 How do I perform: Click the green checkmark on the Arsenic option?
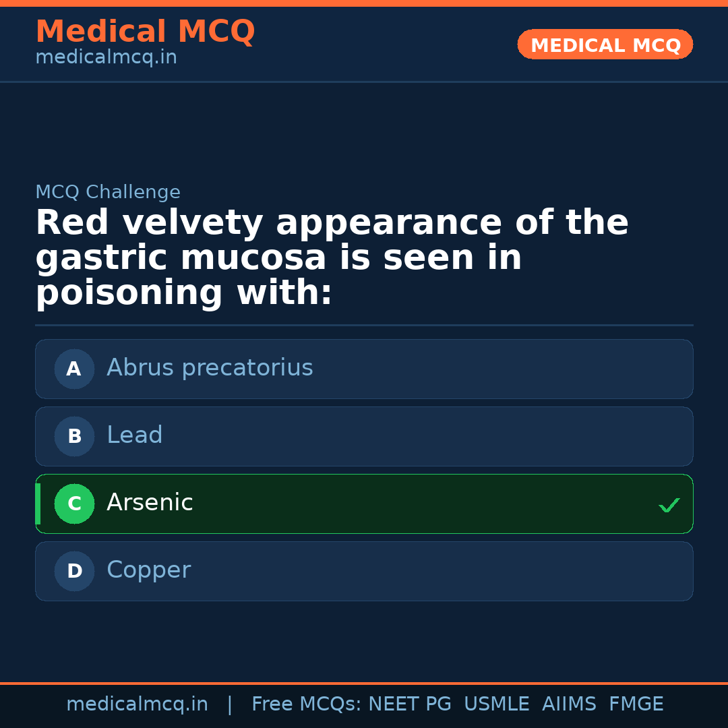669,504
